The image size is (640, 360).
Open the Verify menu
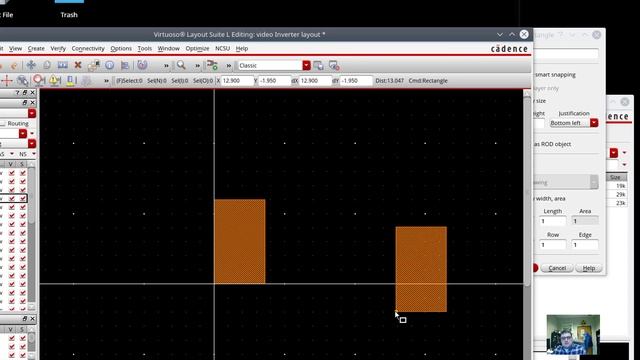[x=58, y=49]
